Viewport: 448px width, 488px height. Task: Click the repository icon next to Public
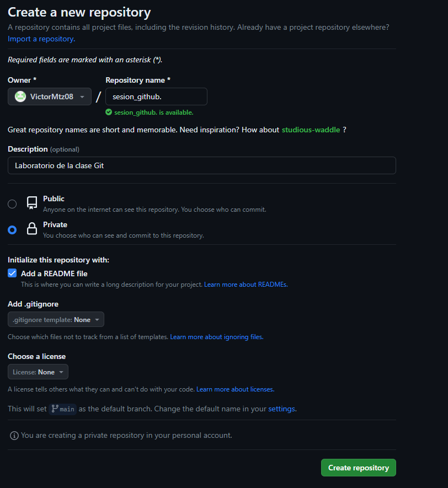pos(31,202)
